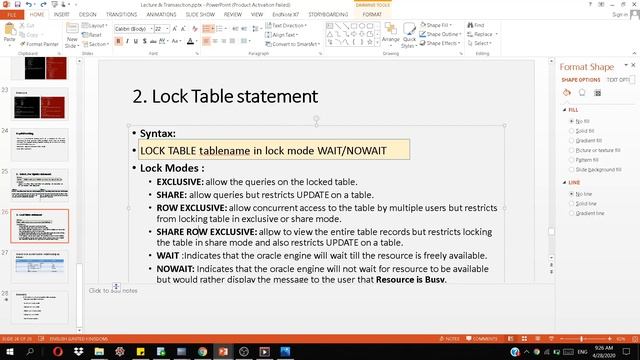Open Sticky Notes from the taskbar
Image resolution: width=640 pixels, height=360 pixels.
coord(140,351)
